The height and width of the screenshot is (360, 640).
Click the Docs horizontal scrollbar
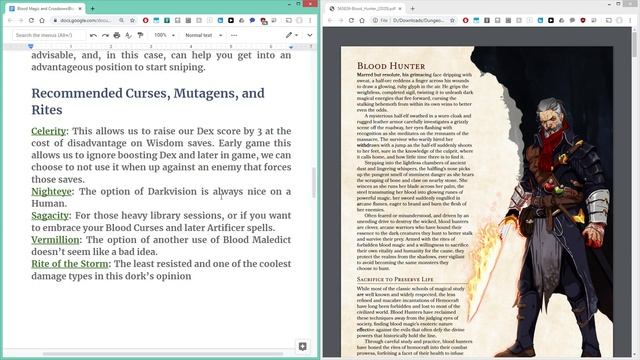163,354
